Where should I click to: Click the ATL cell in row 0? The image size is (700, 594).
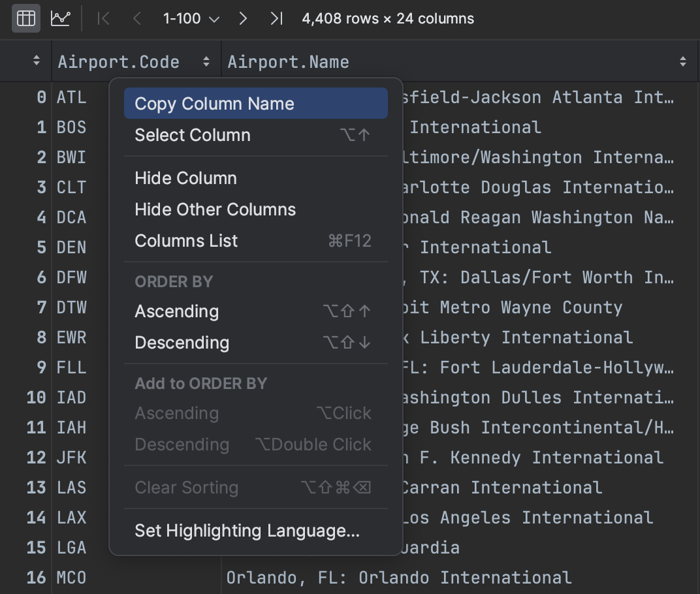pos(71,97)
